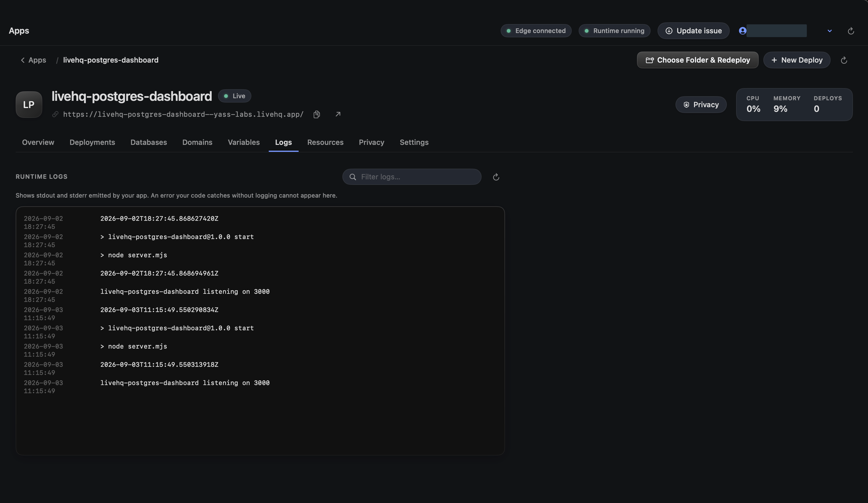Click the Edge connected status pill
868x503 pixels.
click(536, 31)
